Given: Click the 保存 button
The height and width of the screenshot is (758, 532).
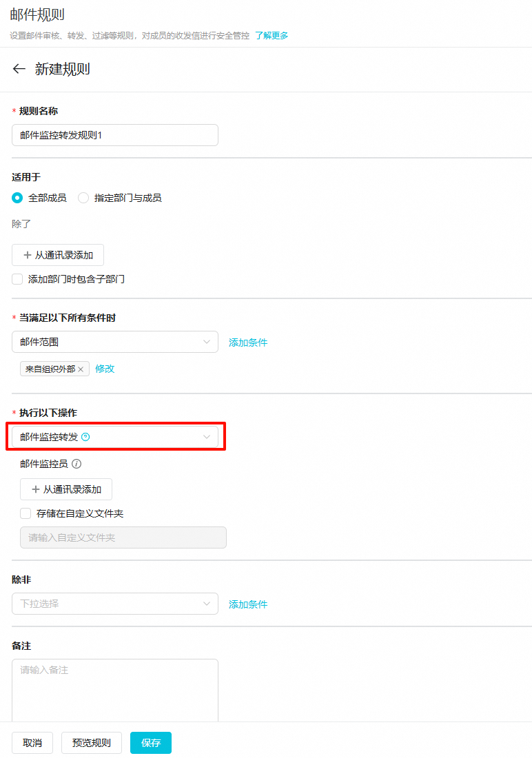Looking at the screenshot, I should [x=151, y=743].
